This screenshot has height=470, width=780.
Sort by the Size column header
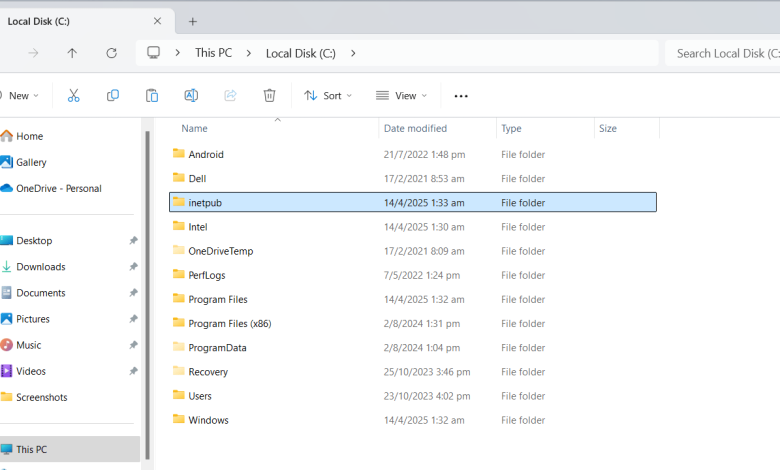point(608,128)
